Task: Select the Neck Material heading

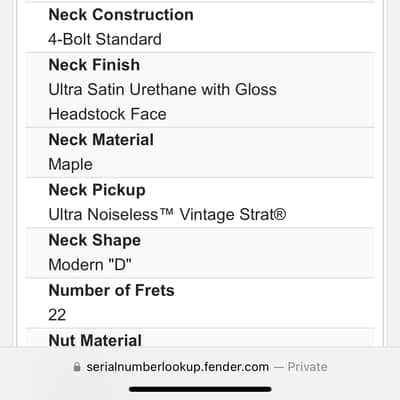Action: [x=101, y=140]
